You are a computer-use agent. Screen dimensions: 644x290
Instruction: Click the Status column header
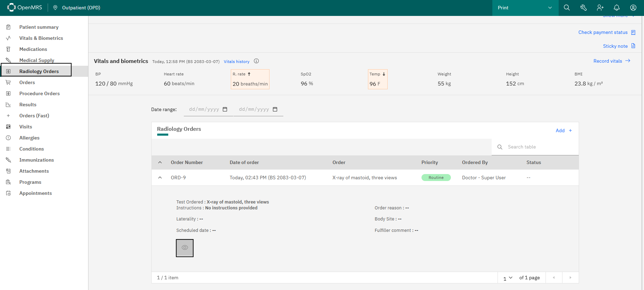pos(533,162)
